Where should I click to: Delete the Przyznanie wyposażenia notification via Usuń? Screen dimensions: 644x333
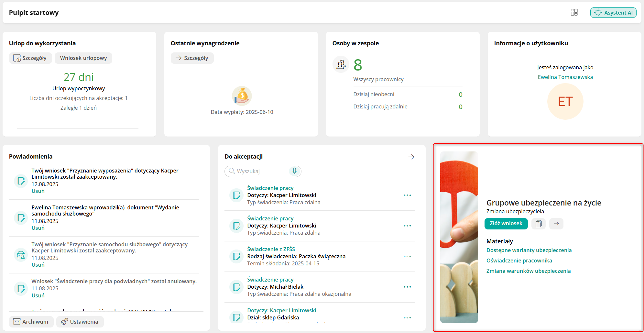click(x=38, y=191)
